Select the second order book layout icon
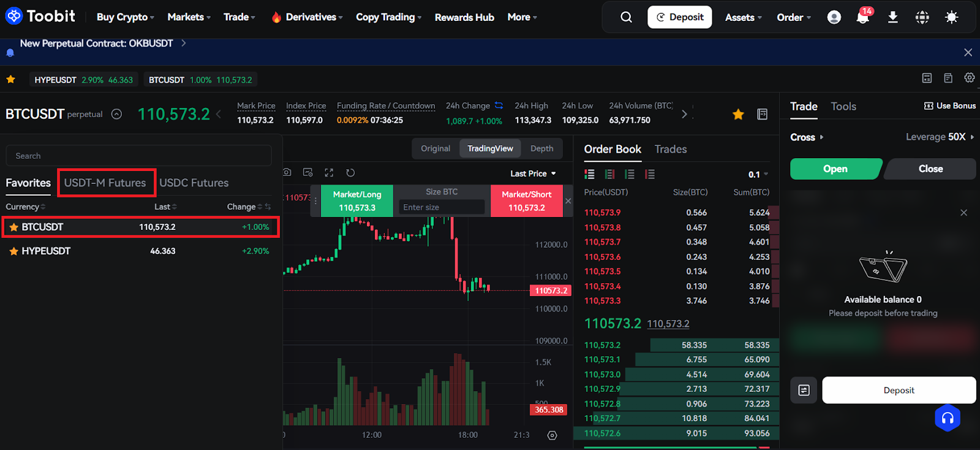The image size is (980, 450). pos(609,174)
